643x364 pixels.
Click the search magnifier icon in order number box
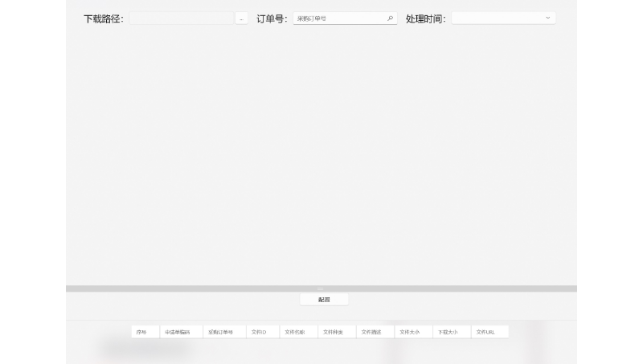[x=391, y=18]
